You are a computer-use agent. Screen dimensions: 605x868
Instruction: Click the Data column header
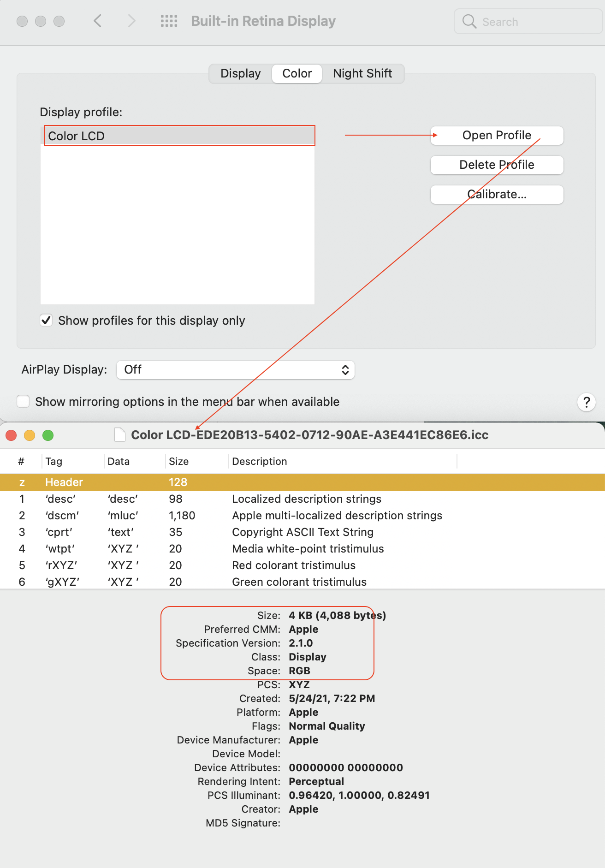pyautogui.click(x=135, y=461)
